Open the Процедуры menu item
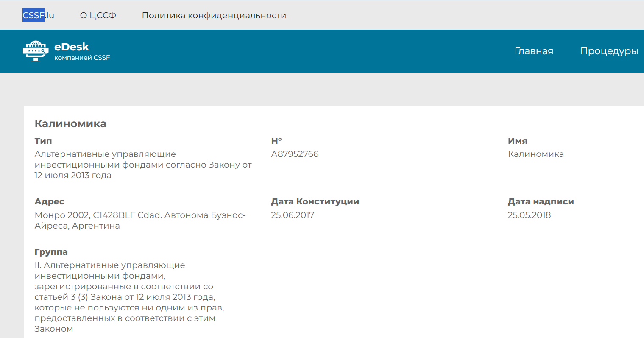 (609, 51)
